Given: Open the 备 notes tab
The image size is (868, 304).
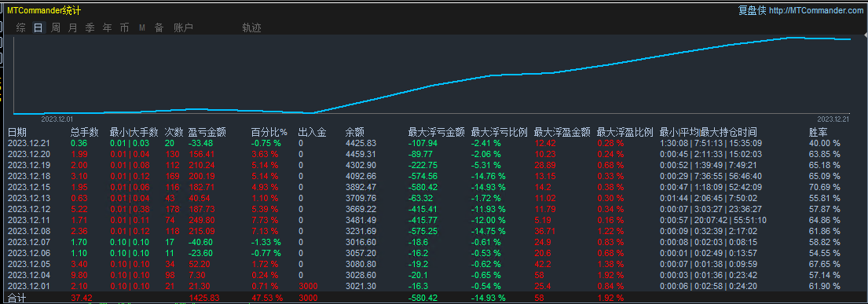Looking at the screenshot, I should click(159, 27).
